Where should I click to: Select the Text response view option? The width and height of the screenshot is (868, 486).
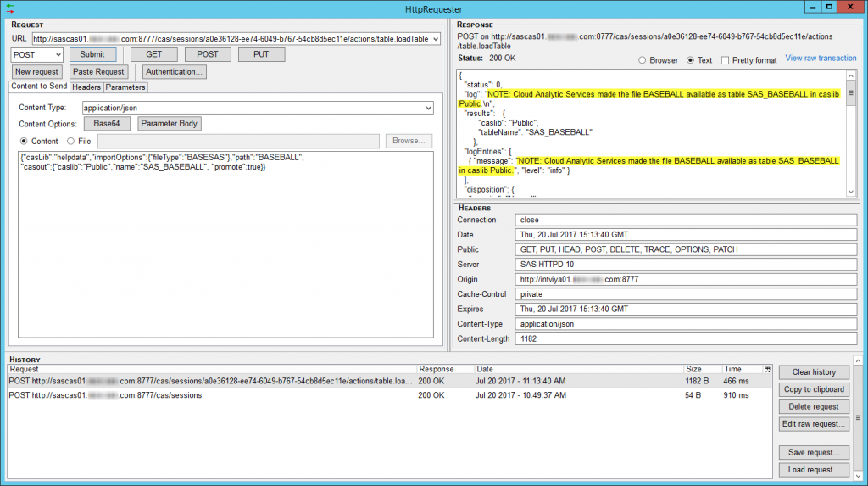(x=691, y=60)
